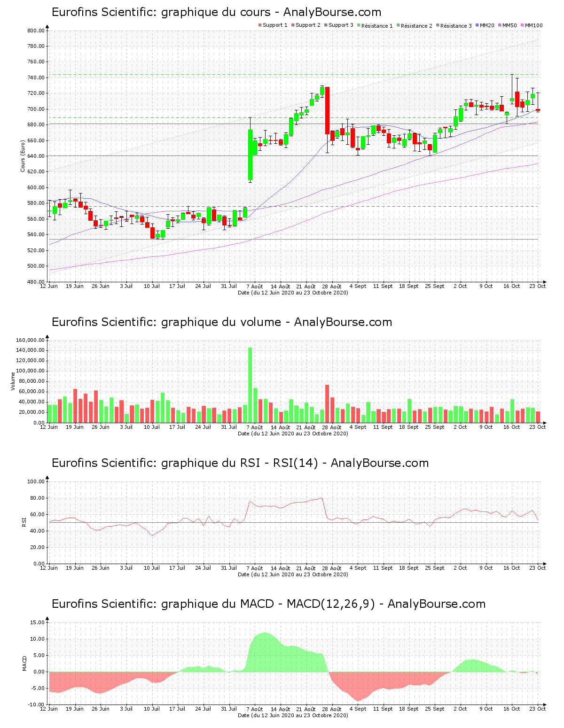Click the 740.00 price axis value
This screenshot has height=728, width=564.
36,77
